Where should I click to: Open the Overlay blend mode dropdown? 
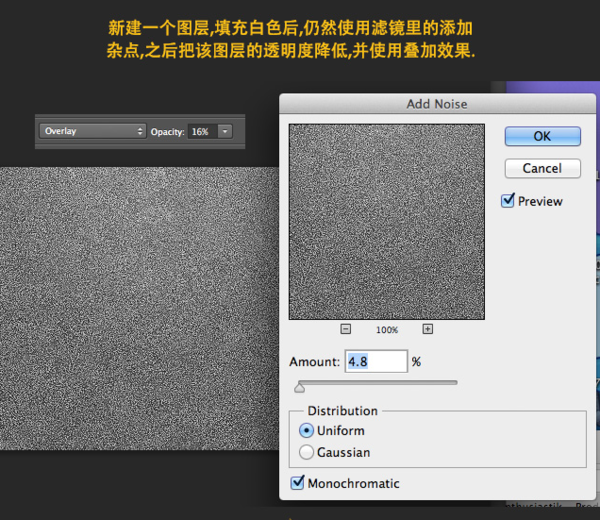pyautogui.click(x=93, y=131)
